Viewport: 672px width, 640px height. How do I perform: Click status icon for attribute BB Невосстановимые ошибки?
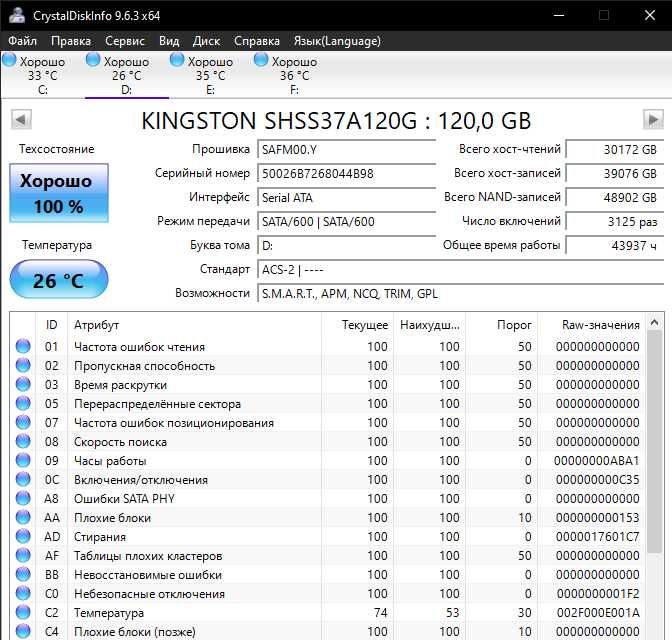[x=23, y=574]
